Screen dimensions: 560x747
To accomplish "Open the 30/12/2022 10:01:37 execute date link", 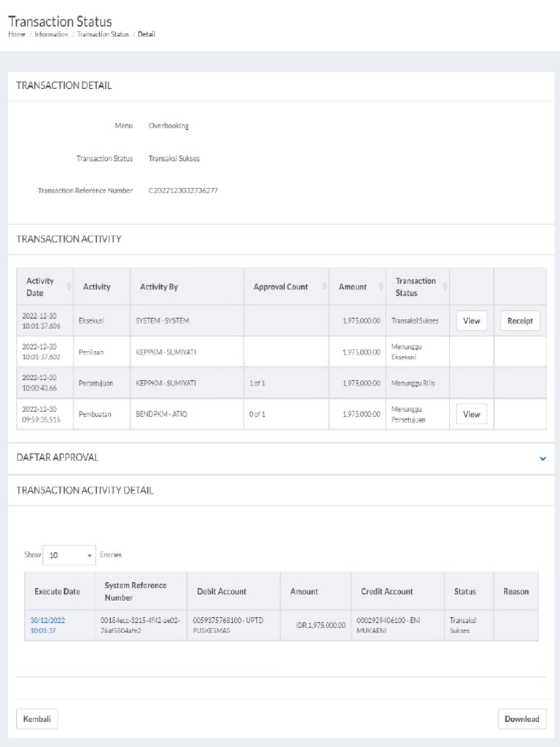I will pyautogui.click(x=47, y=625).
